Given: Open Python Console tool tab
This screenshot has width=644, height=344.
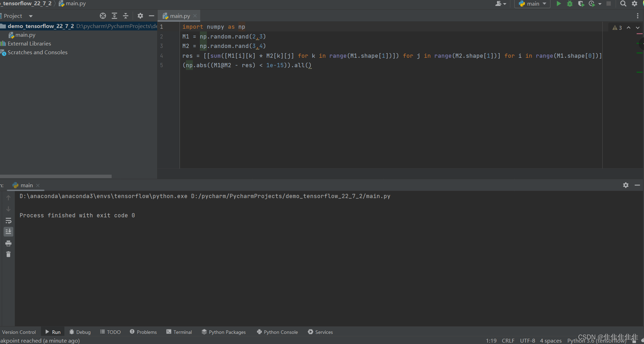Looking at the screenshot, I should (x=278, y=332).
